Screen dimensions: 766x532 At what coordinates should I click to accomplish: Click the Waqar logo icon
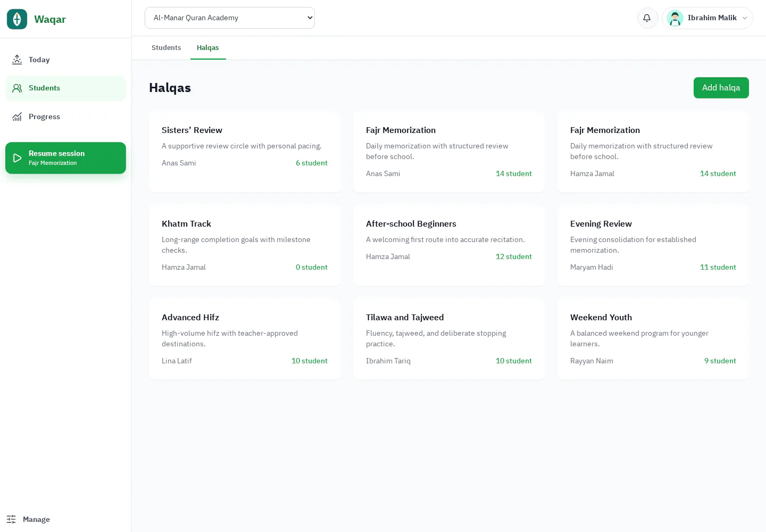17,19
